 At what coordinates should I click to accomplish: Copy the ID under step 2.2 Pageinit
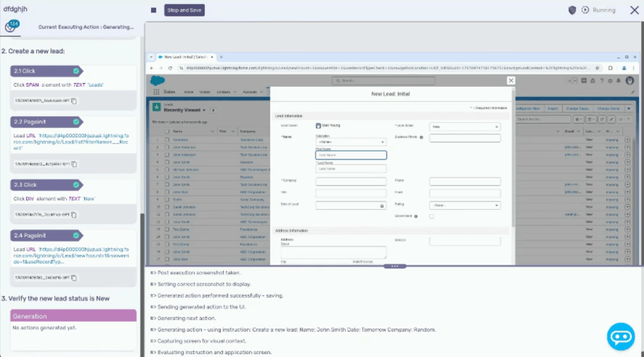point(74,164)
